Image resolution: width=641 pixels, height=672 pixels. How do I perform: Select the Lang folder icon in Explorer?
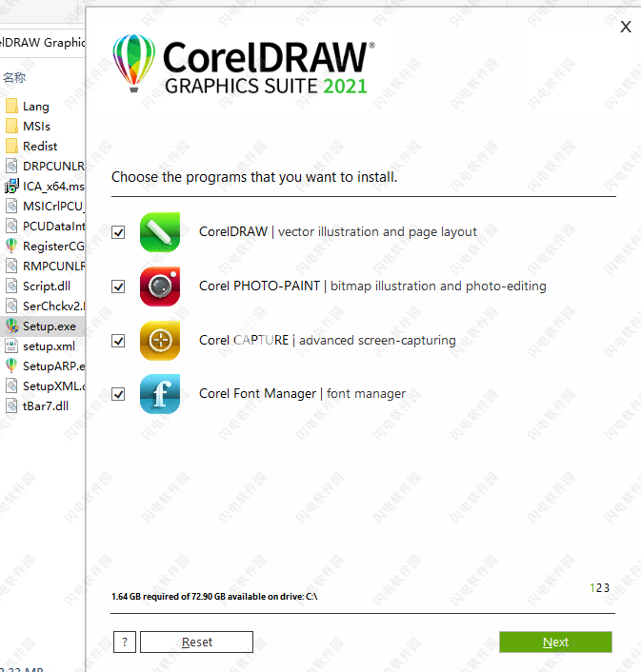click(x=11, y=106)
